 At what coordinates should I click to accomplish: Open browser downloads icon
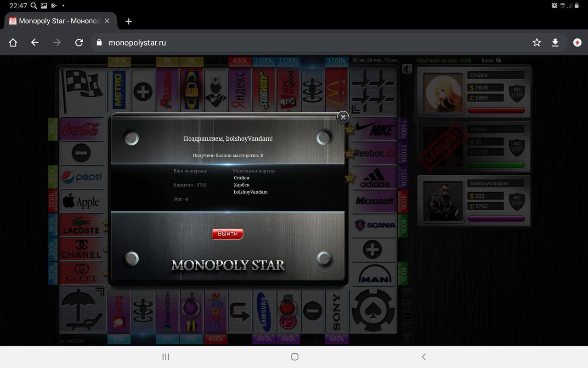click(555, 42)
